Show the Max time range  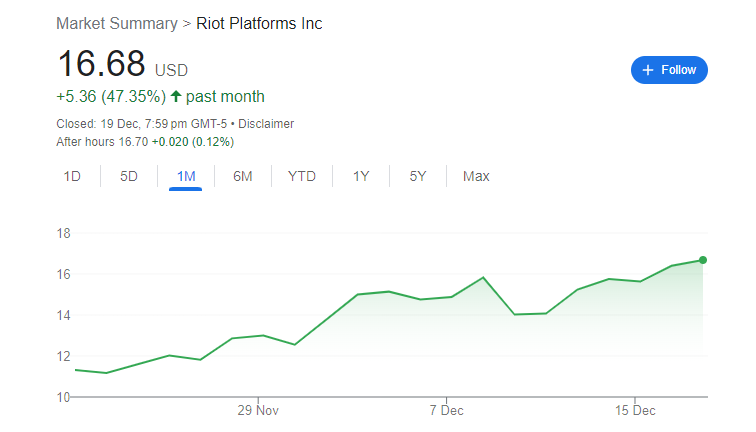click(x=476, y=177)
